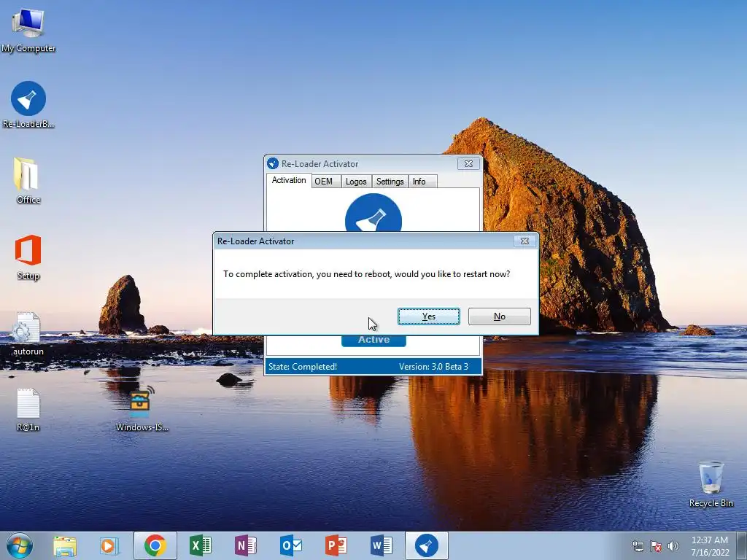Click No to skip restarting
Screen dimensions: 747x560
click(x=499, y=316)
